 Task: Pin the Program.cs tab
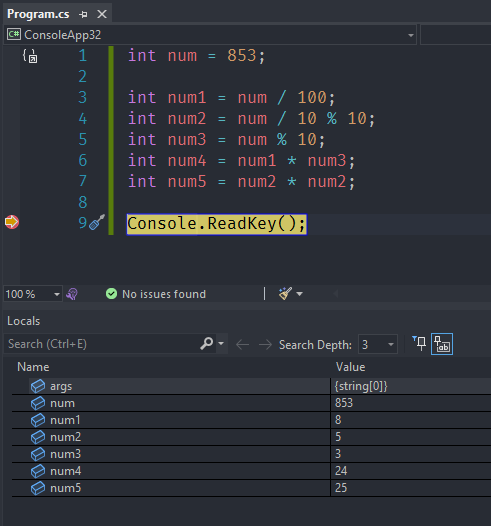[x=83, y=14]
